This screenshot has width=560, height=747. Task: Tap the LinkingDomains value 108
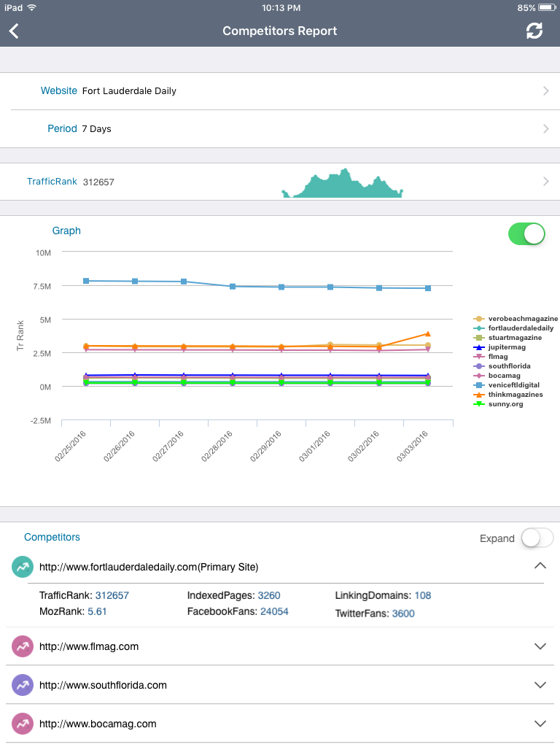click(x=423, y=595)
